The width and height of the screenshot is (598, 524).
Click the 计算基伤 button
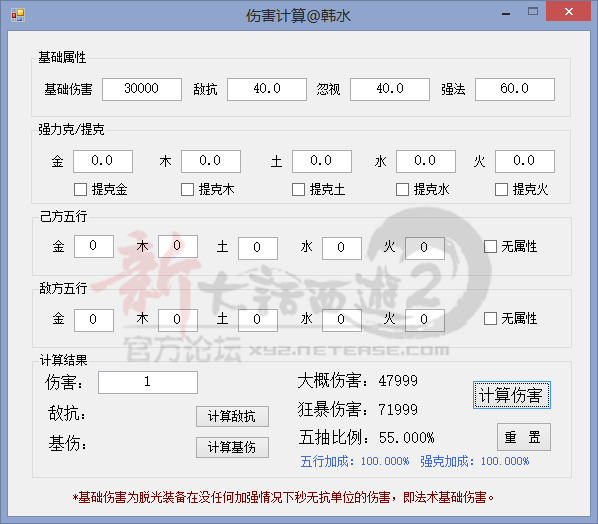(x=232, y=447)
